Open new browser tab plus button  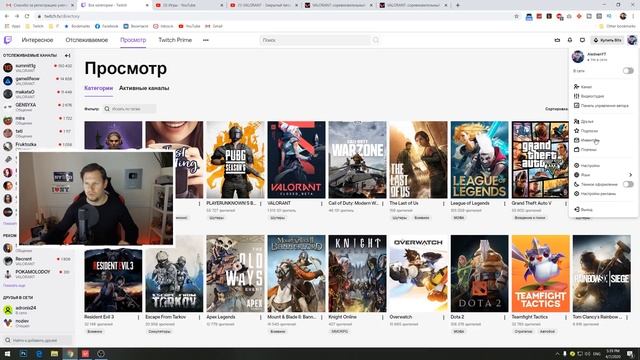(x=458, y=5)
